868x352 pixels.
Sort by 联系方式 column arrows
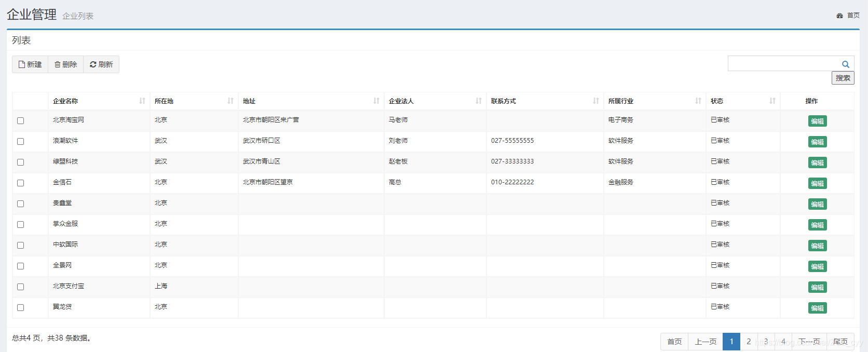tap(596, 101)
